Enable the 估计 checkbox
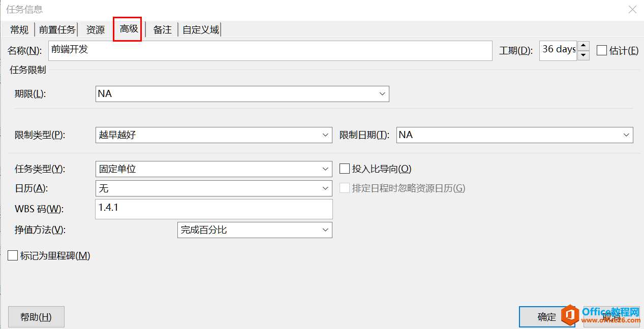The width and height of the screenshot is (644, 329). tap(602, 50)
